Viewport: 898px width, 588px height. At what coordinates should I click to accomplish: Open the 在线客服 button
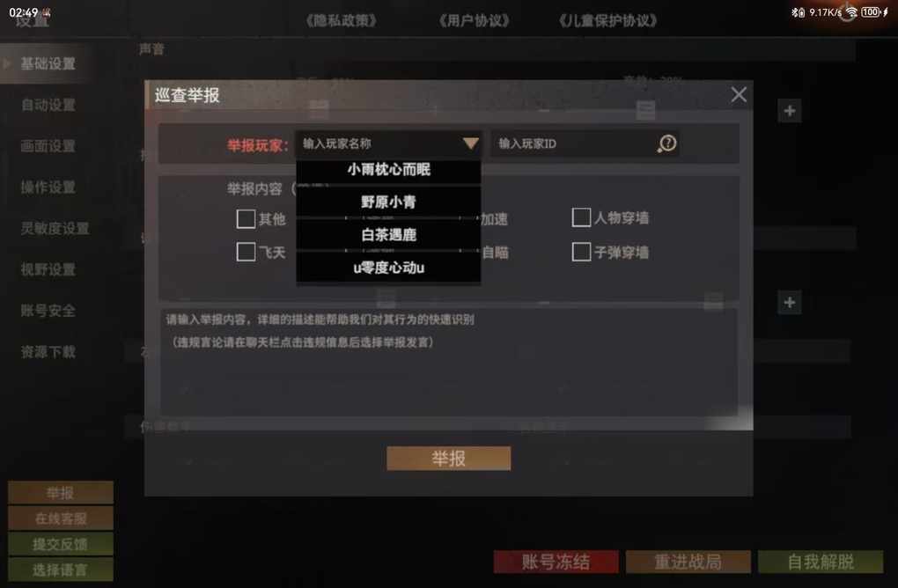point(61,518)
